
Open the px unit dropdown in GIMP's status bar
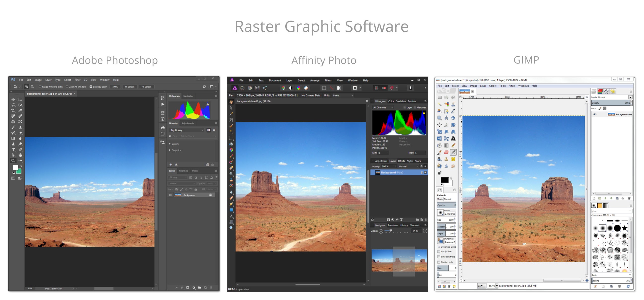481,286
